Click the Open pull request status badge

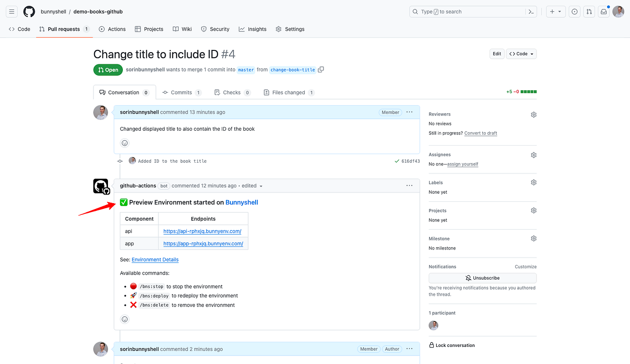coord(108,70)
